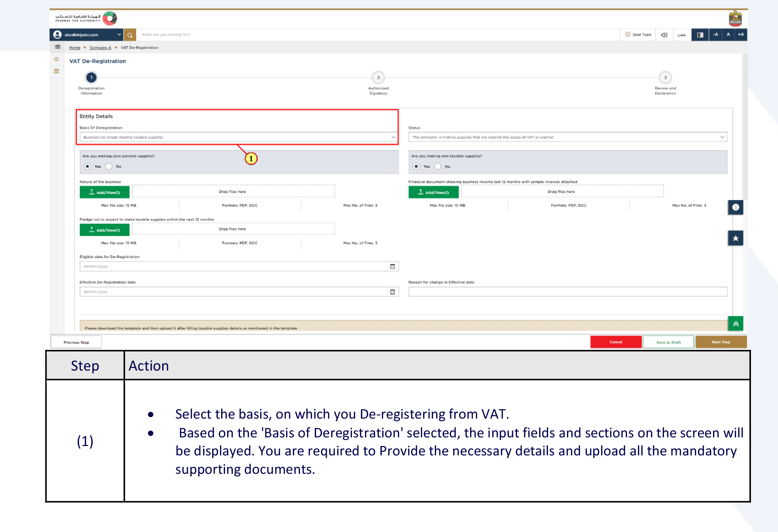Click the Home breadcrumb link
This screenshot has width=778, height=532.
pyautogui.click(x=75, y=48)
